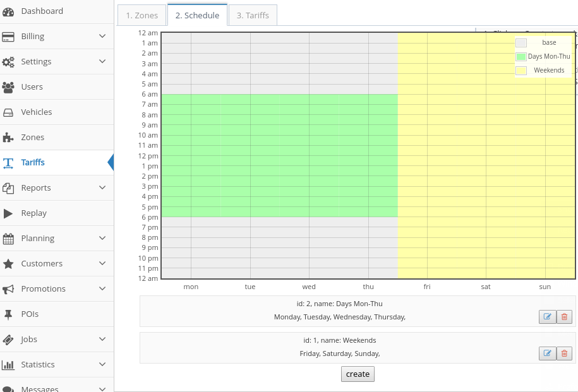
Task: Click the POIs sidebar icon
Action: tap(9, 314)
